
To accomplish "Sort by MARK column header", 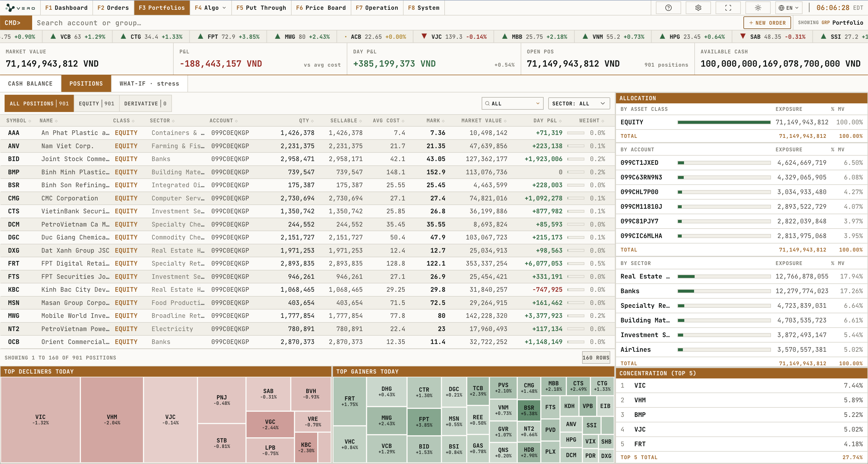I will [x=435, y=121].
